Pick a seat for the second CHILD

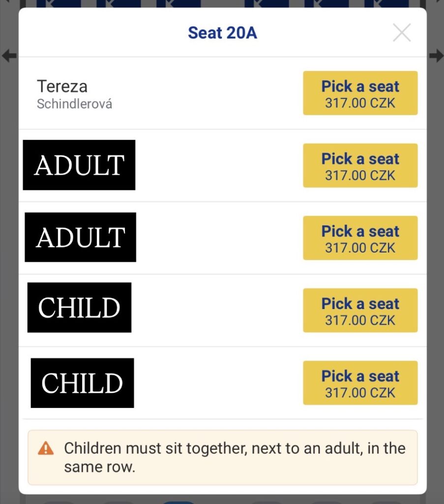360,382
